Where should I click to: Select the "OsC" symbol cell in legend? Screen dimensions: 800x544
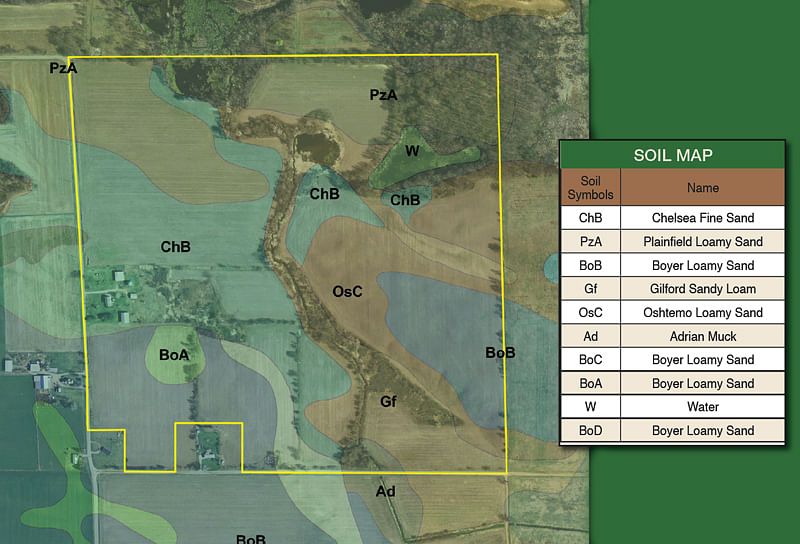tap(590, 312)
